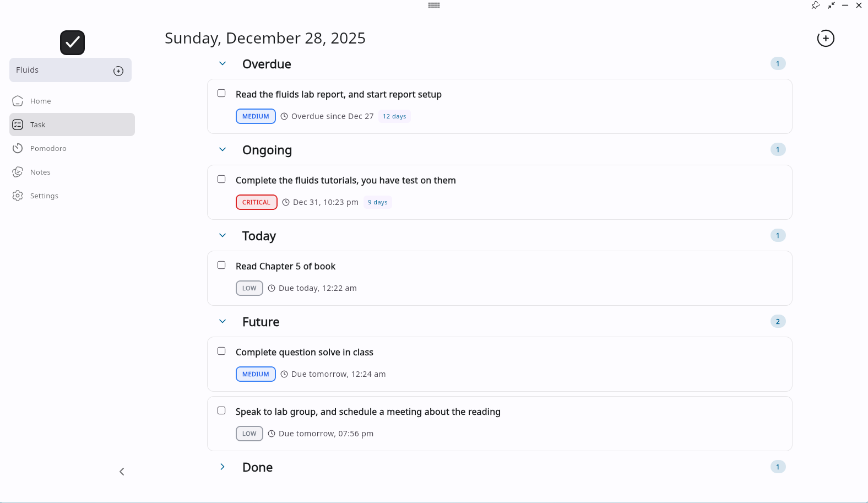
Task: Click the Task list sidebar icon
Action: pyautogui.click(x=18, y=125)
